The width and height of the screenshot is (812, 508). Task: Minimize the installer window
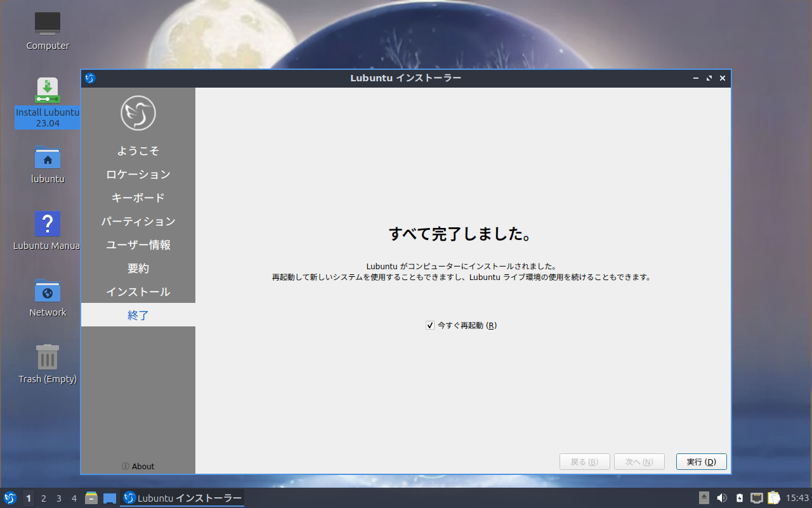pos(696,78)
